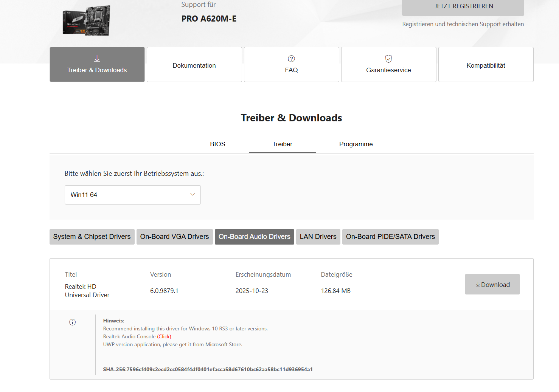Open the Treiber & Downloads section
This screenshot has height=392, width=559.
[x=97, y=64]
